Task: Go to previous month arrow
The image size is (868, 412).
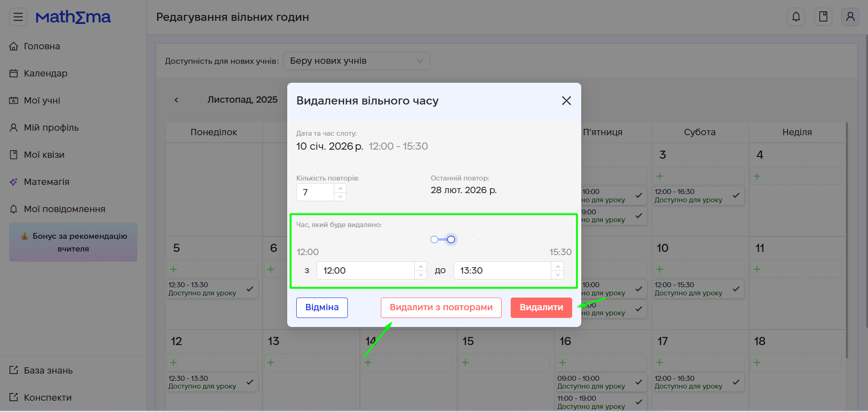Action: 176,100
